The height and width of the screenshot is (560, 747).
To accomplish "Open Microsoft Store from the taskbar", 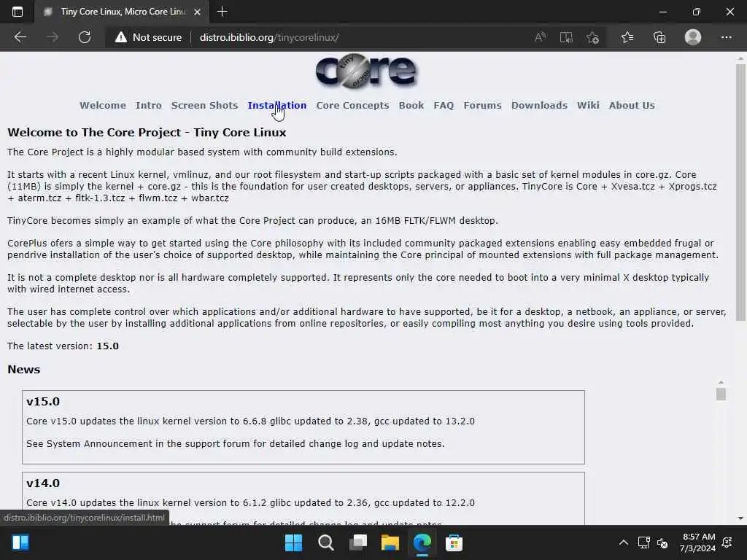I will pyautogui.click(x=454, y=542).
